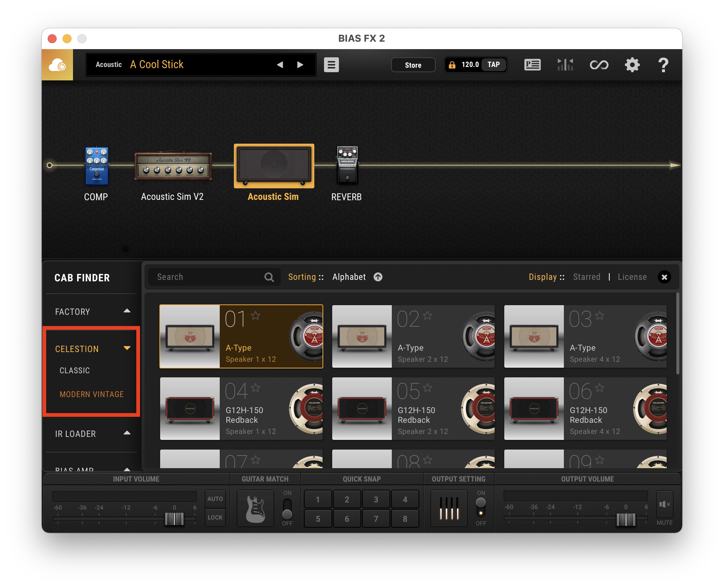Viewport: 724px width, 588px height.
Task: Enable AUTO input volume
Action: coord(215,499)
